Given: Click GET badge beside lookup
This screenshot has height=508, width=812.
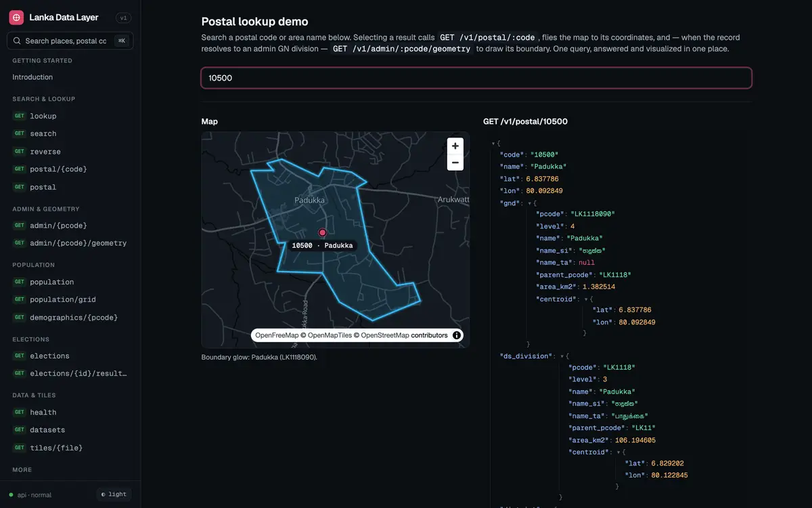Looking at the screenshot, I should click(x=20, y=116).
